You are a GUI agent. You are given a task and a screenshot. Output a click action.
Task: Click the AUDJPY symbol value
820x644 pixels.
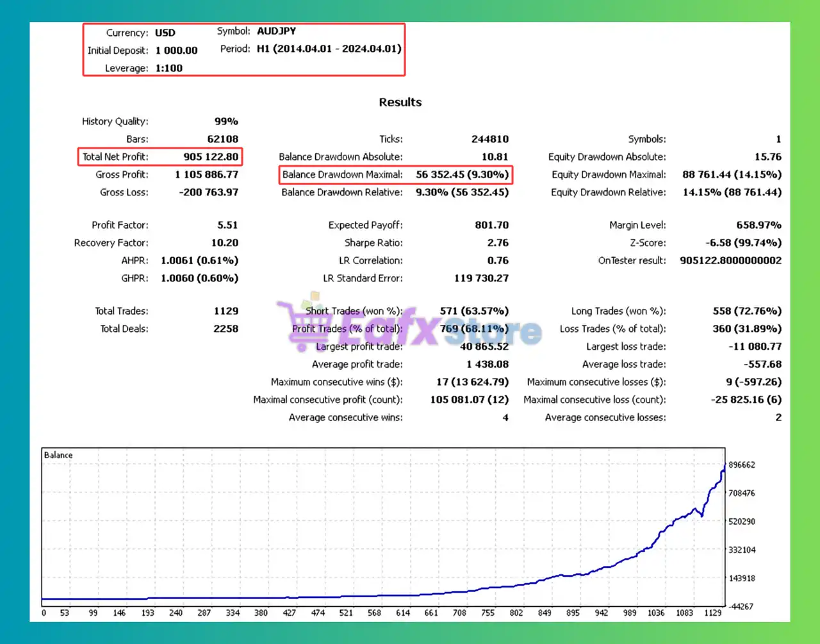[276, 31]
